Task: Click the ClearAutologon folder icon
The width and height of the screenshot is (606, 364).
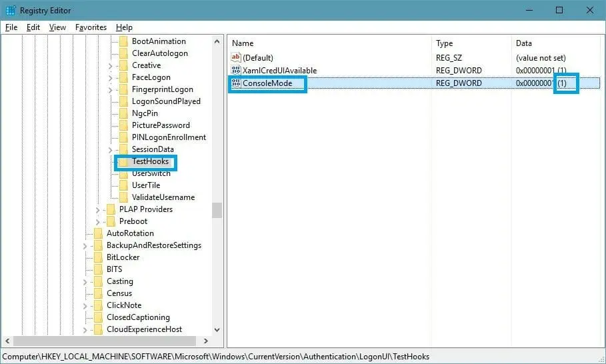Action: coord(124,53)
